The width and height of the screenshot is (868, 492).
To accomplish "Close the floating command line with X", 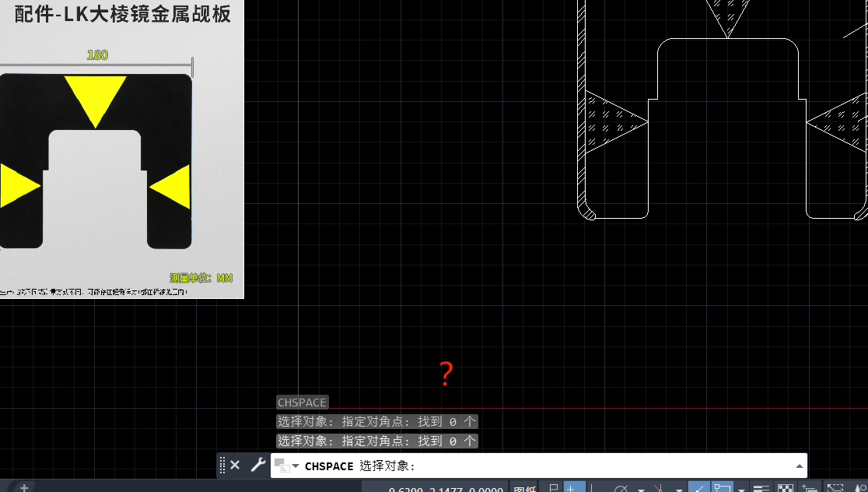I will 236,464.
